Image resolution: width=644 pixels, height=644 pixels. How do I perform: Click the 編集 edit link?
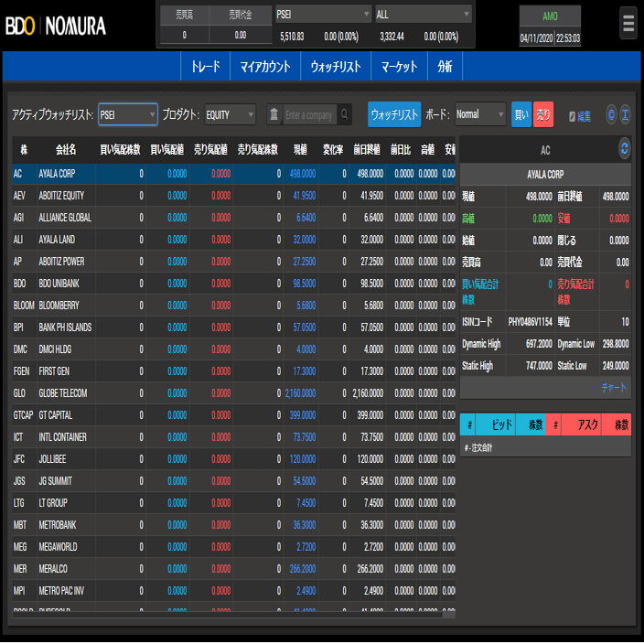(x=584, y=117)
